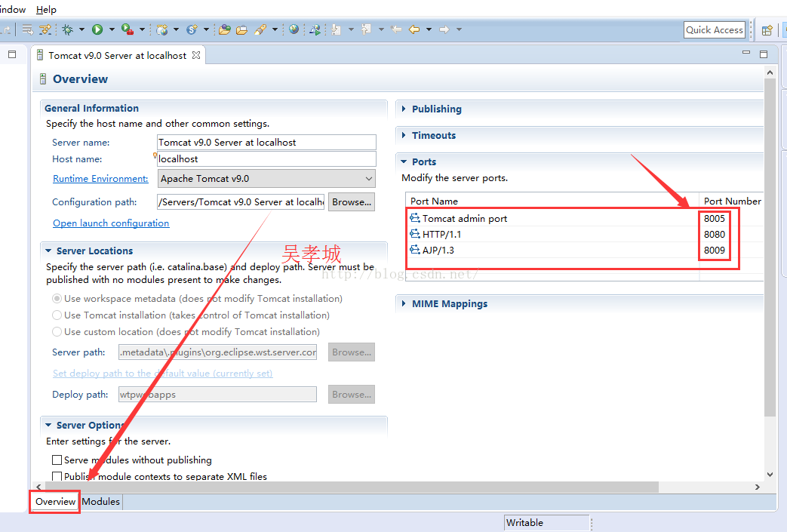Click port number 8009 cell

click(x=715, y=250)
